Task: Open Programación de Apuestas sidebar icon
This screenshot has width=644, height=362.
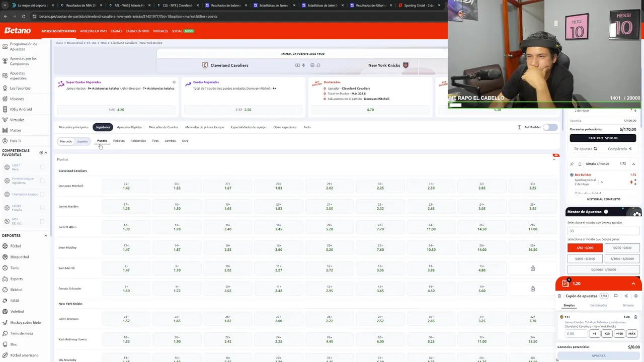Action: coord(5,46)
